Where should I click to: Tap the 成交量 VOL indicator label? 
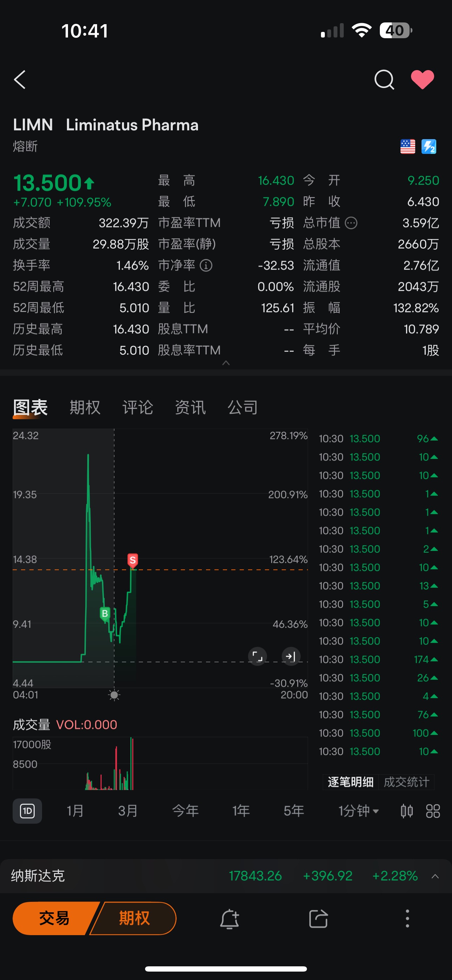point(65,724)
